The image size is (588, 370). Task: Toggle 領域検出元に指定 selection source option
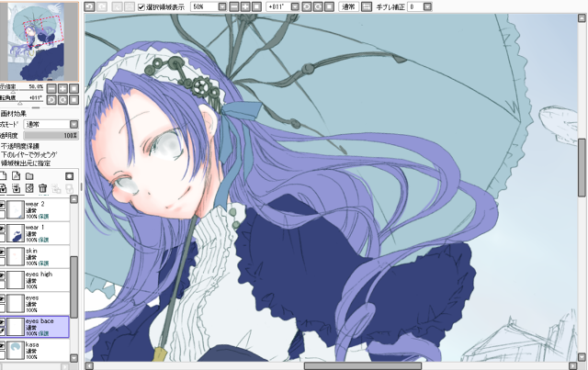click(x=26, y=163)
